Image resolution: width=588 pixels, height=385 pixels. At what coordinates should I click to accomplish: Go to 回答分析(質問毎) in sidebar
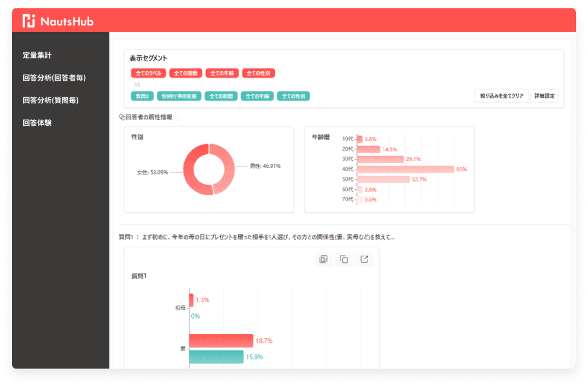[50, 100]
